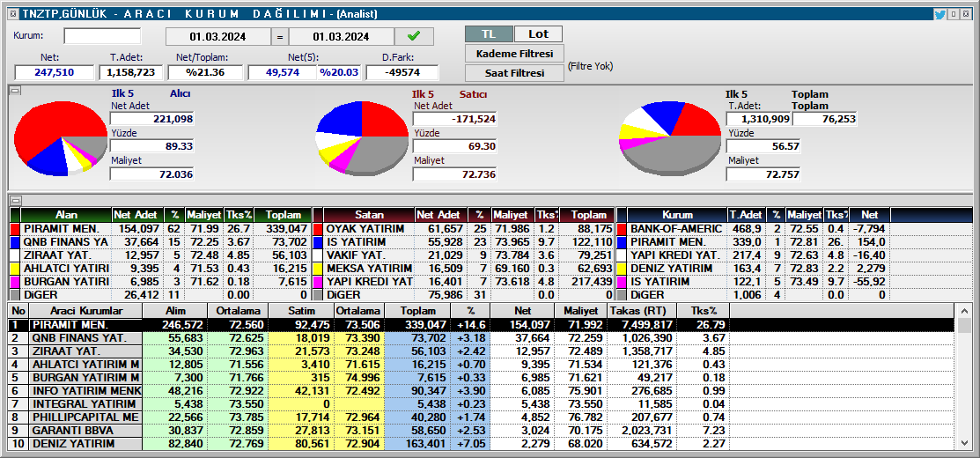Open Kademe Filtresi
The width and height of the screenshot is (980, 458).
tap(514, 54)
